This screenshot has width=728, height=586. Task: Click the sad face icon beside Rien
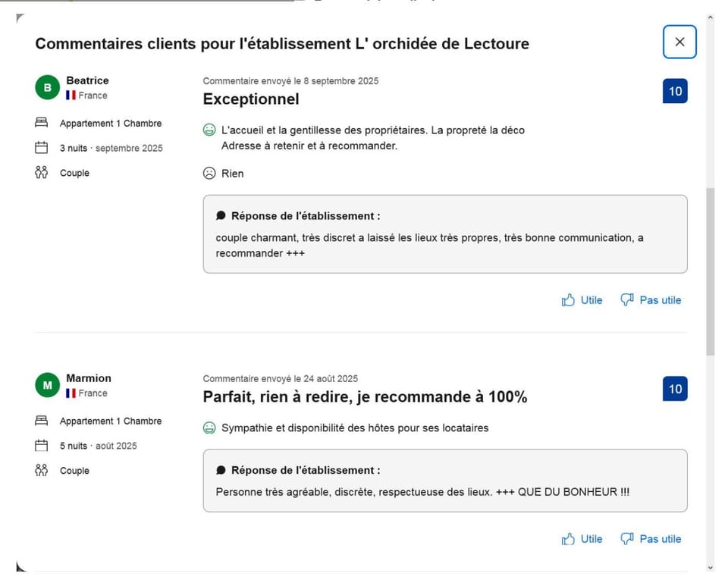tap(209, 173)
